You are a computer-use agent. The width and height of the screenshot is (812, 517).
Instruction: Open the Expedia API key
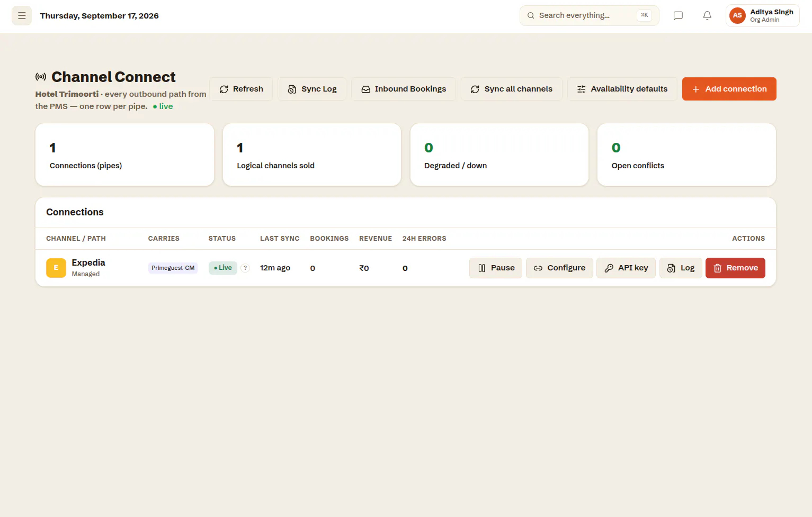[626, 268]
